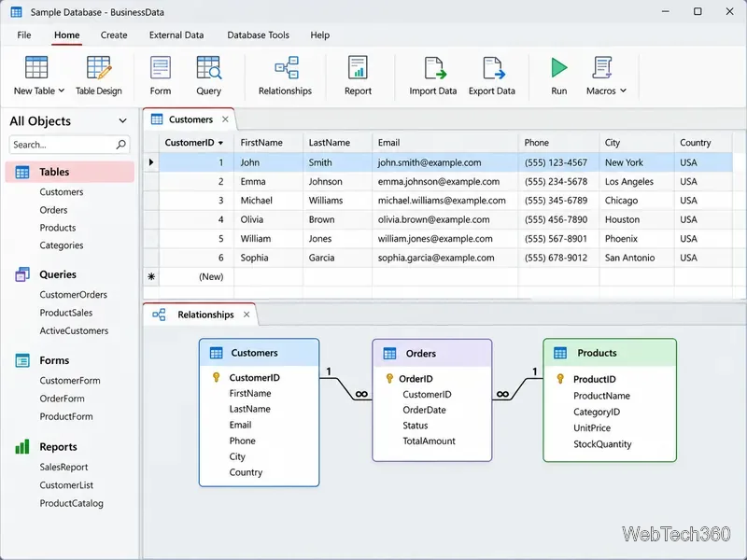The width and height of the screenshot is (747, 560).
Task: Switch to the Home ribbon tab
Action: point(66,35)
